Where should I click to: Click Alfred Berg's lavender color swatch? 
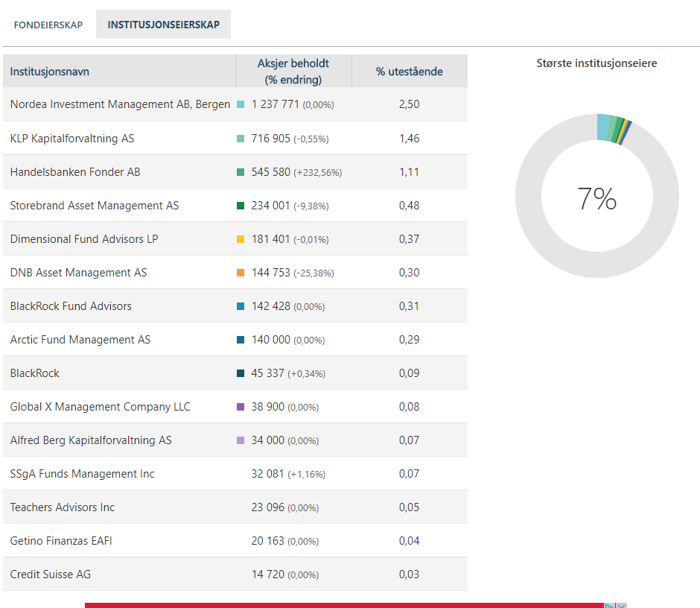(x=241, y=440)
